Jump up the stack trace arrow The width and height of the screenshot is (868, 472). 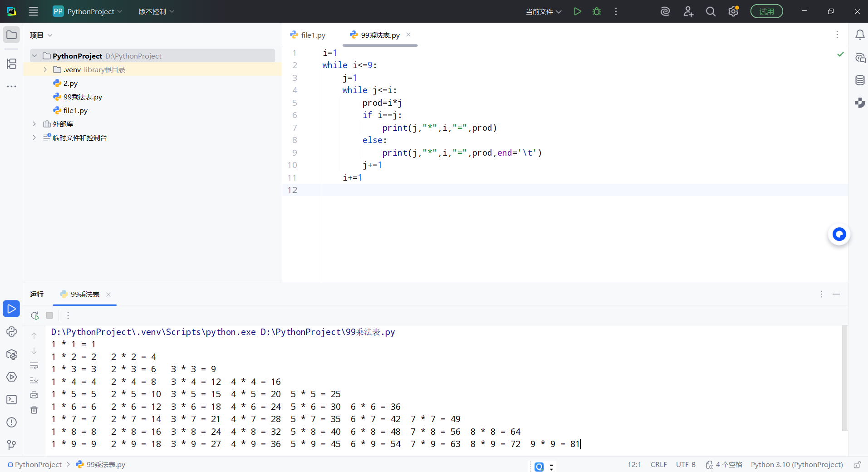[x=34, y=336]
